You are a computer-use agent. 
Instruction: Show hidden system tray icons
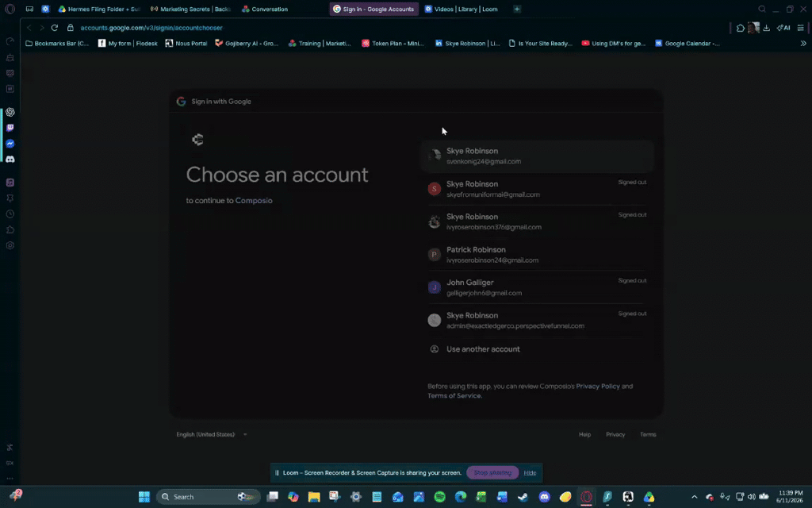[x=695, y=497]
